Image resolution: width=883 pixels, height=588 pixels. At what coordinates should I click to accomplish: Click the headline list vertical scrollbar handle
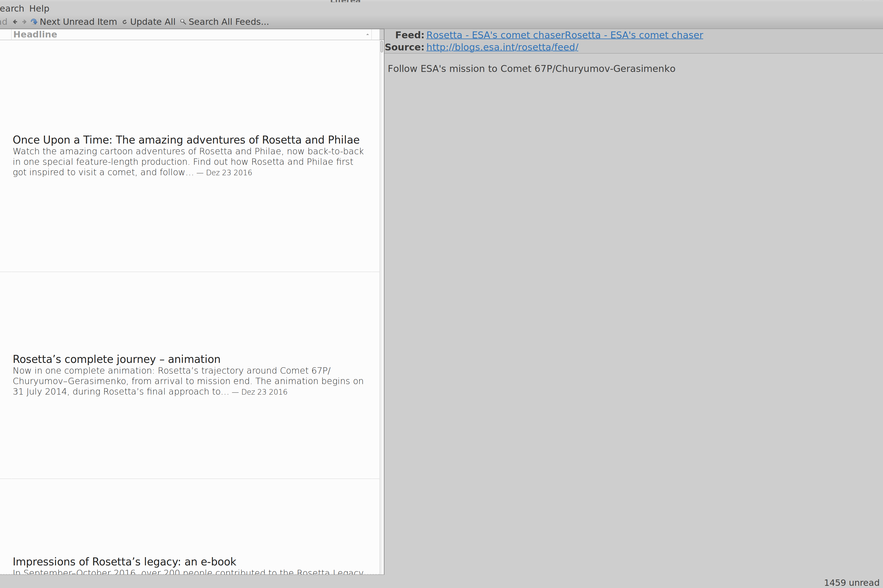[382, 47]
